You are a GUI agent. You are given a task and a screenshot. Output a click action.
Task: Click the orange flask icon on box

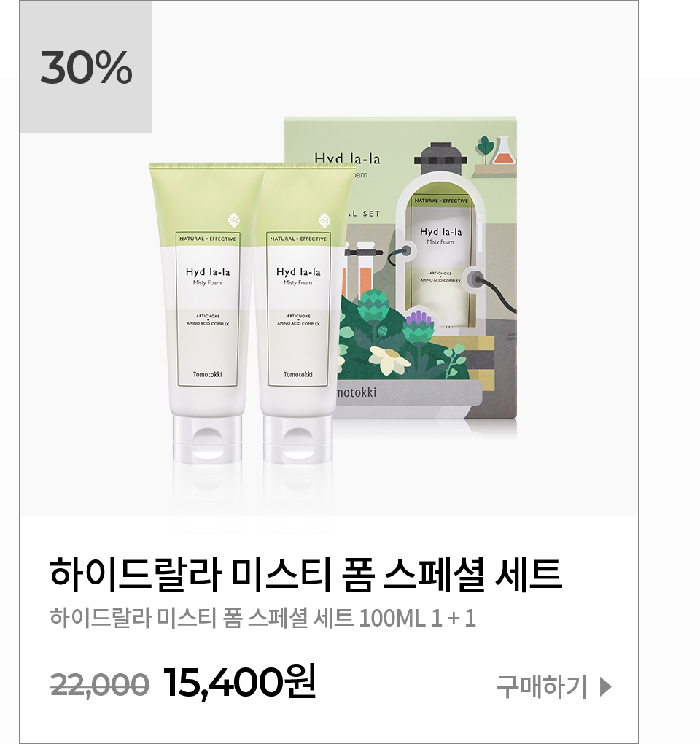pyautogui.click(x=503, y=150)
